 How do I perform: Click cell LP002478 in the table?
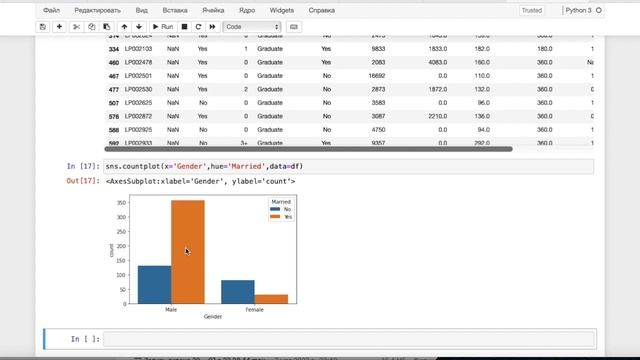(138, 62)
